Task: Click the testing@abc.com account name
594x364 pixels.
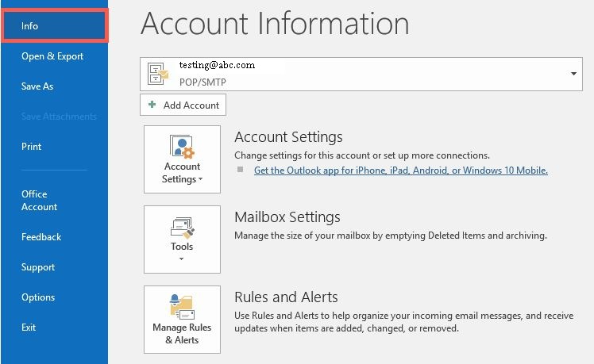Action: [217, 65]
